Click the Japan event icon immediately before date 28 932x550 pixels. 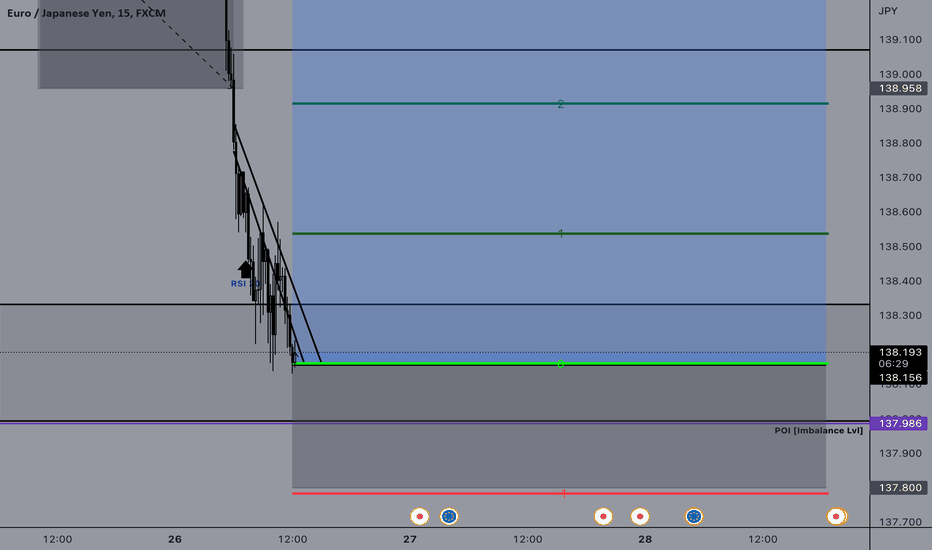coord(640,516)
